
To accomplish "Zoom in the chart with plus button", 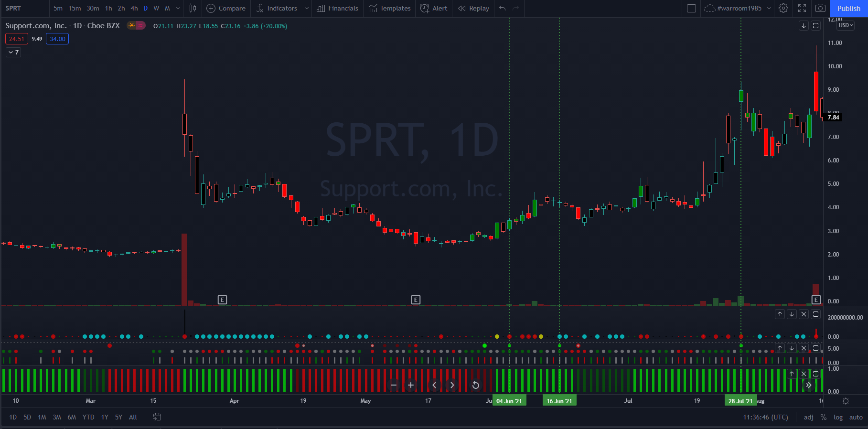I will [x=411, y=385].
